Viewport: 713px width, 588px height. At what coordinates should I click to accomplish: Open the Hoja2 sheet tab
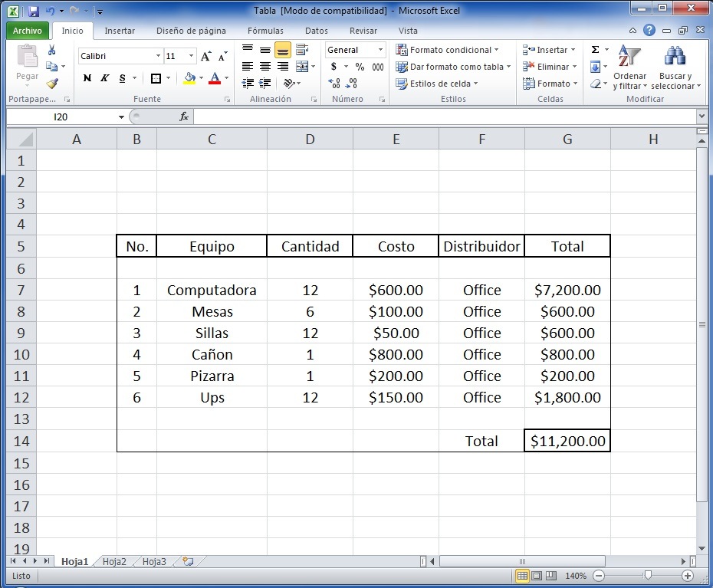[113, 561]
